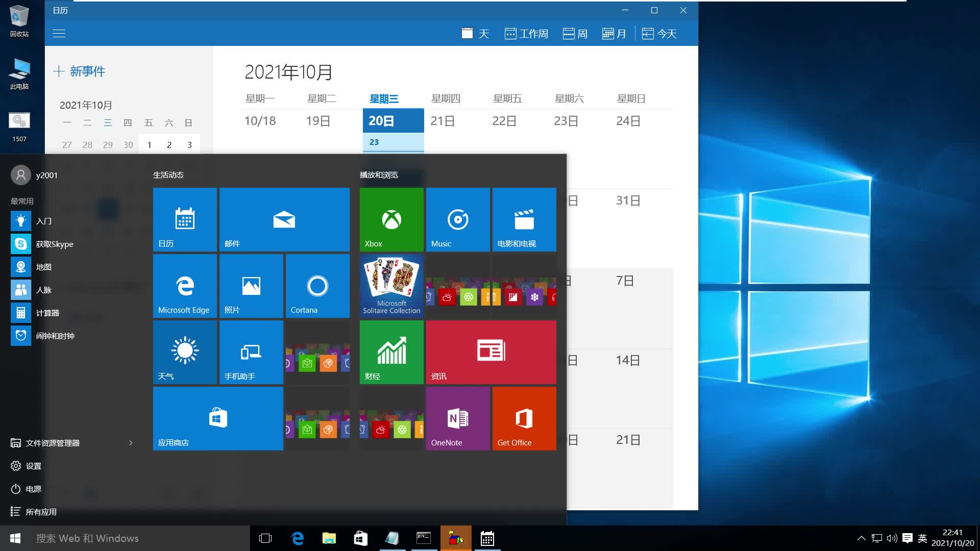Screen dimensions: 980x551
Task: Create a 新事件 new event
Action: 79,71
